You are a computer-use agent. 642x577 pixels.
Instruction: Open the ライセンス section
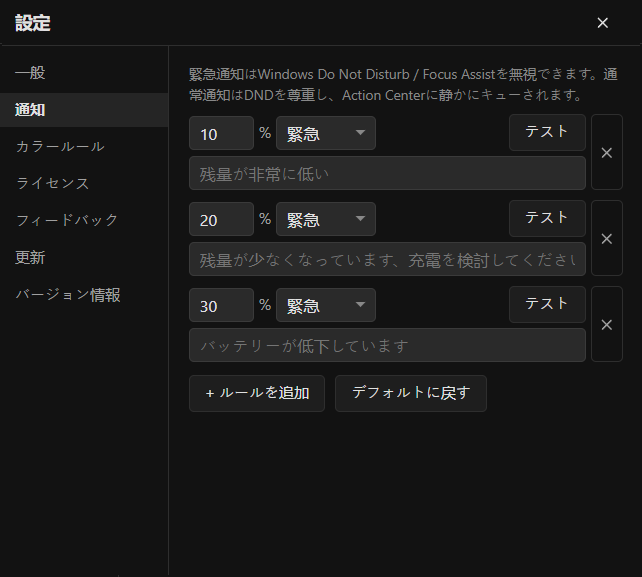click(x=84, y=183)
